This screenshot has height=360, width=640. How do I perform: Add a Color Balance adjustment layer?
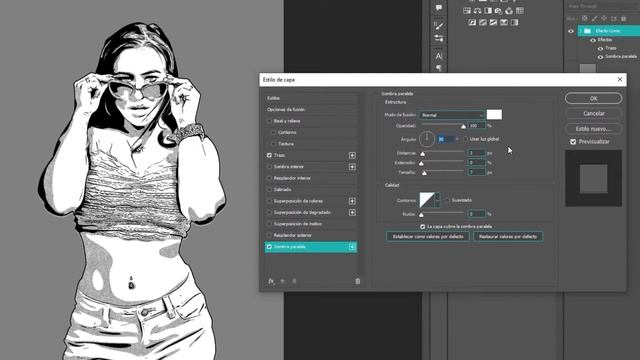pos(478,11)
